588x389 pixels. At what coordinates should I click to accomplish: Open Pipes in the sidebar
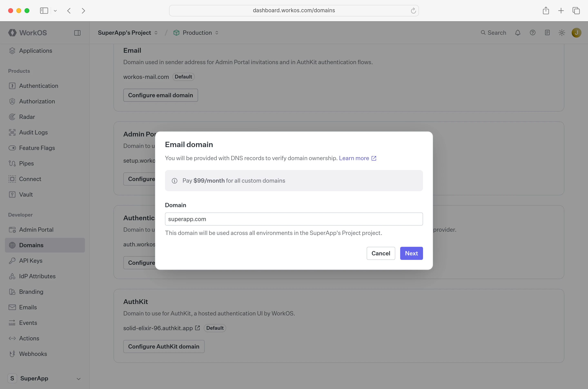(x=45, y=163)
